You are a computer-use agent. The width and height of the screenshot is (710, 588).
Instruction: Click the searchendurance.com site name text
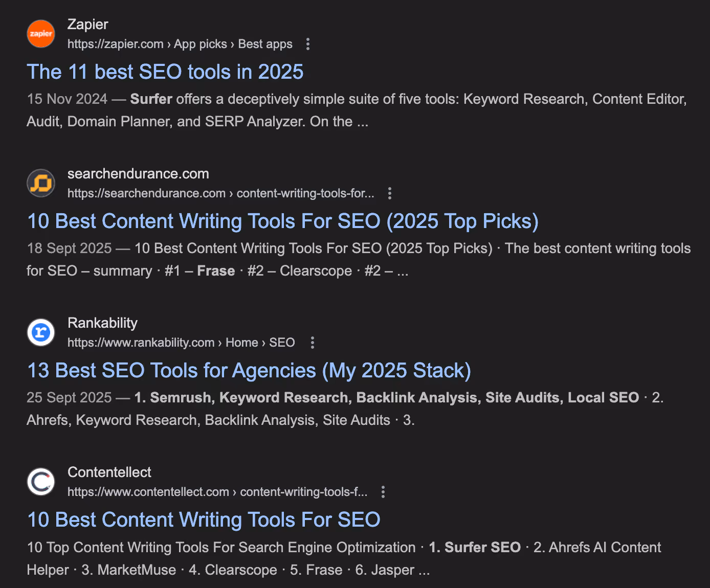(x=138, y=173)
